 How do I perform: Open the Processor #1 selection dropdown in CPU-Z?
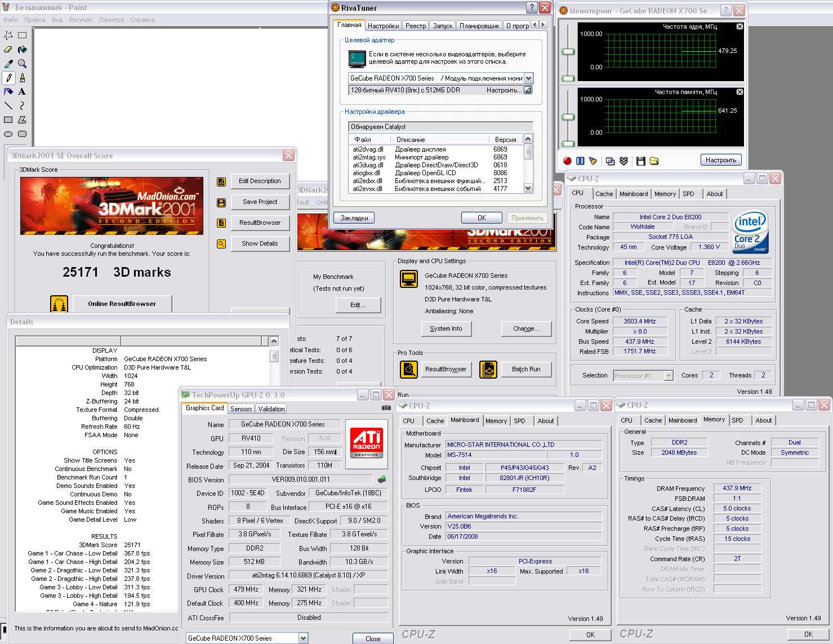tap(669, 376)
